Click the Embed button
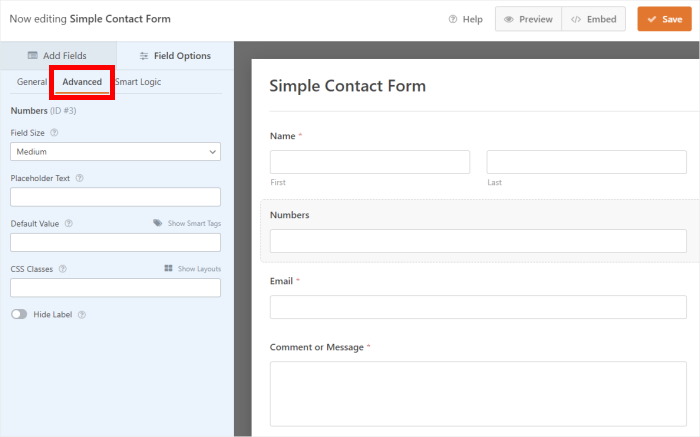The image size is (700, 437). tap(594, 19)
